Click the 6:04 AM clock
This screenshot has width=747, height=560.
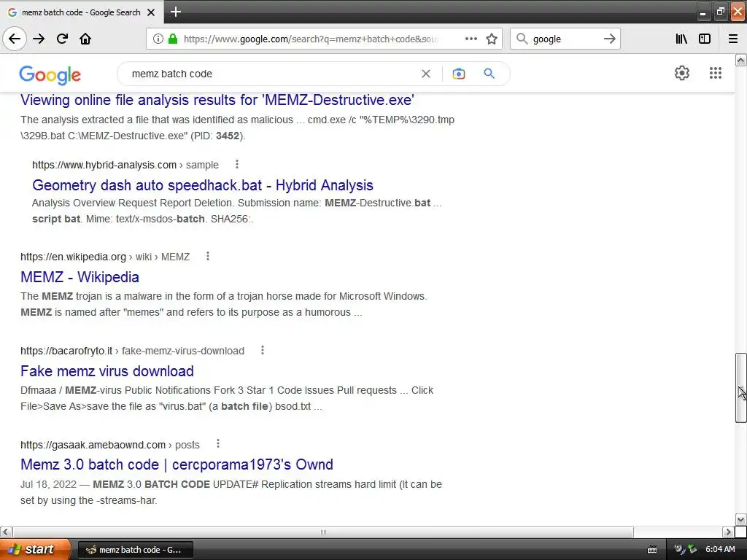click(720, 550)
